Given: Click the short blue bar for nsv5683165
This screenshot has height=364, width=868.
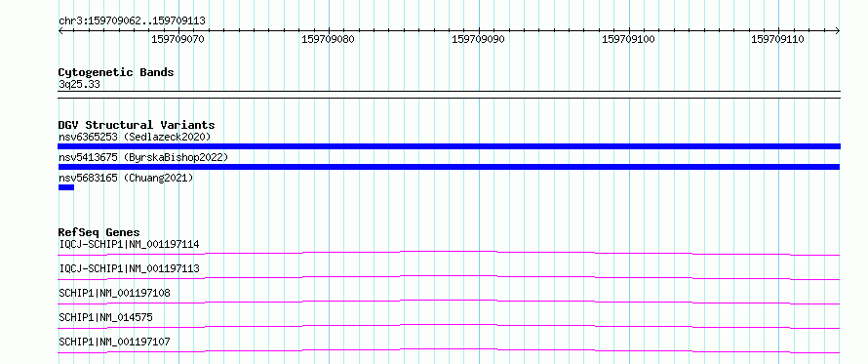Looking at the screenshot, I should 66,187.
